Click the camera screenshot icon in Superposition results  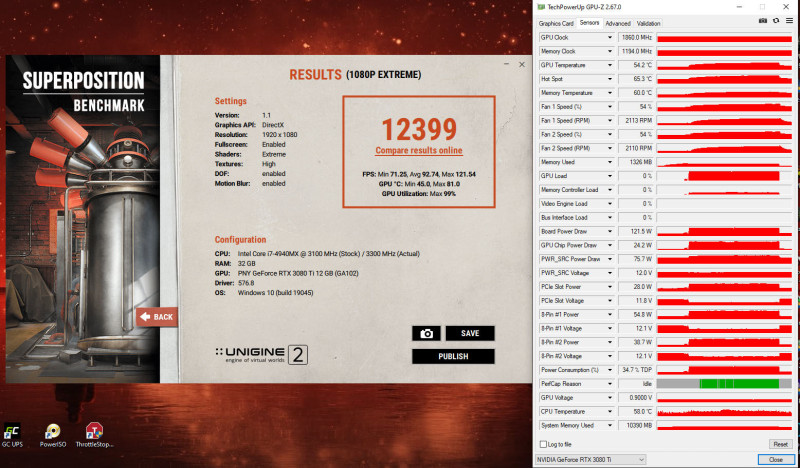[426, 333]
